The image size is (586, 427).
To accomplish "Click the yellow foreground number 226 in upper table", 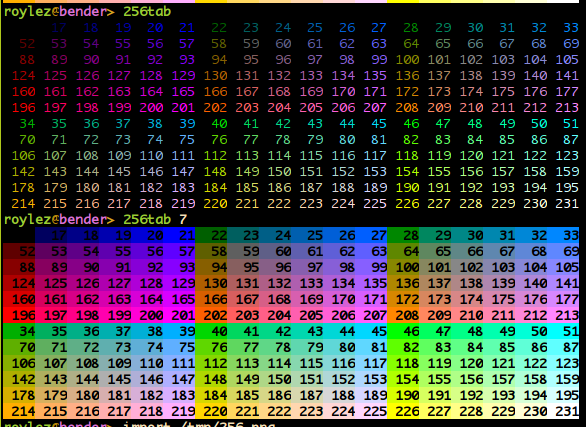I will 407,204.
